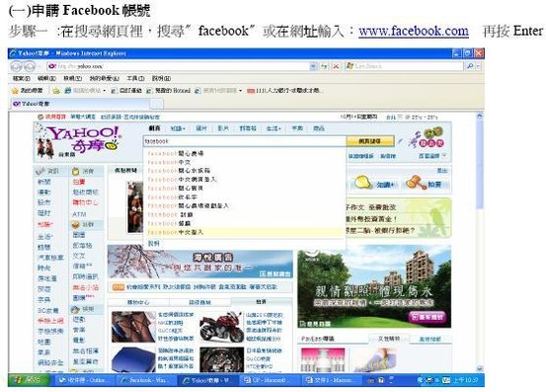Click inside the yahoo.com address bar
The image size is (546, 392).
(178, 66)
